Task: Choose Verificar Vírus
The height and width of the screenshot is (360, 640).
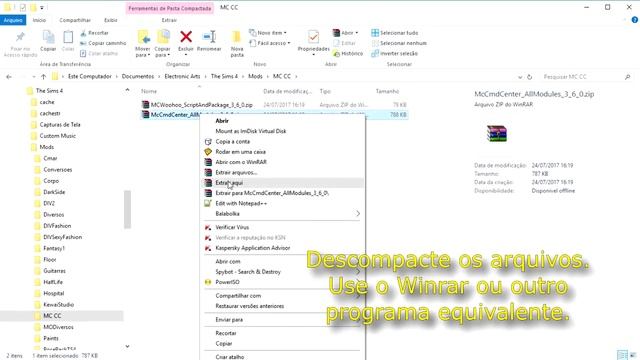Action: coord(282,227)
